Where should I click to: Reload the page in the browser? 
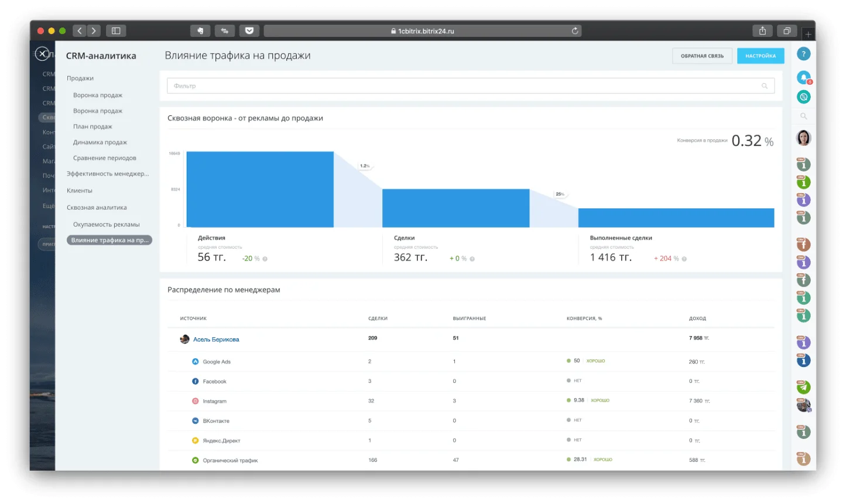[x=575, y=31]
